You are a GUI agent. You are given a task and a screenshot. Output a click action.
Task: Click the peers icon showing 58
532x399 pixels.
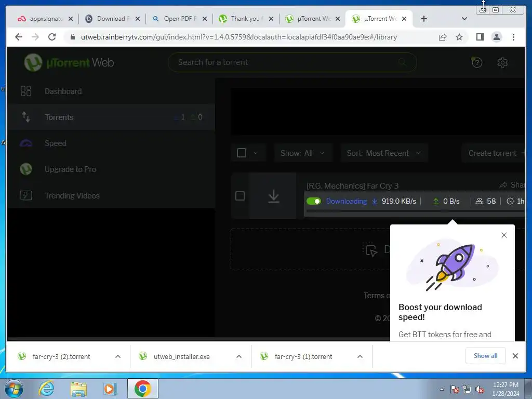479,201
